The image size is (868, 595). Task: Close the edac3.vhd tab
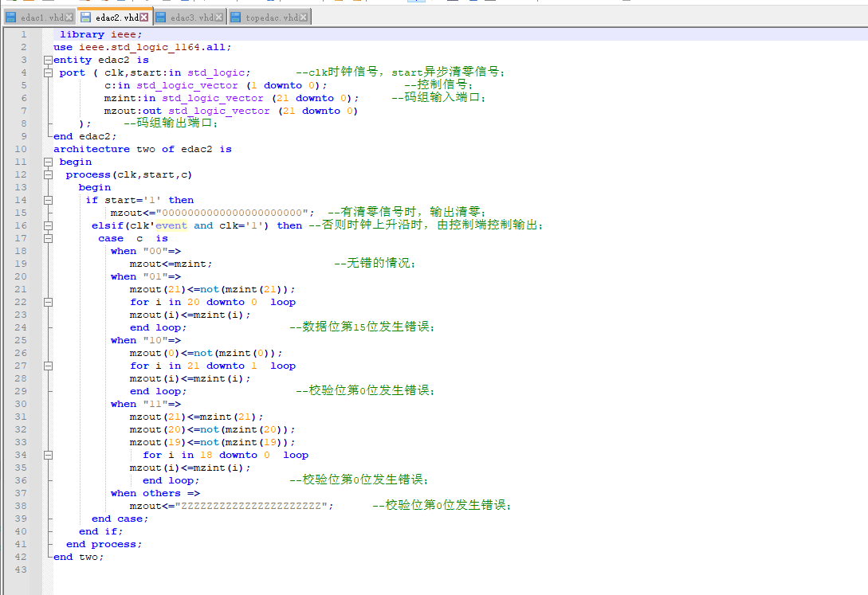coord(218,18)
